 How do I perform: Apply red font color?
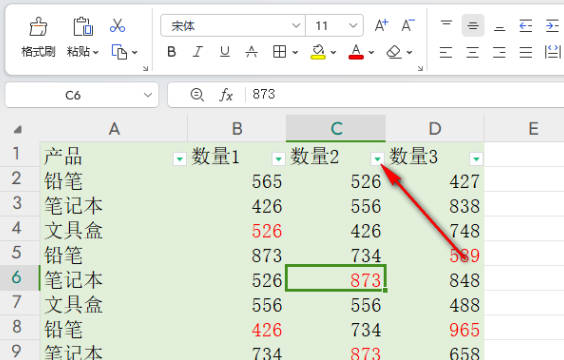356,52
